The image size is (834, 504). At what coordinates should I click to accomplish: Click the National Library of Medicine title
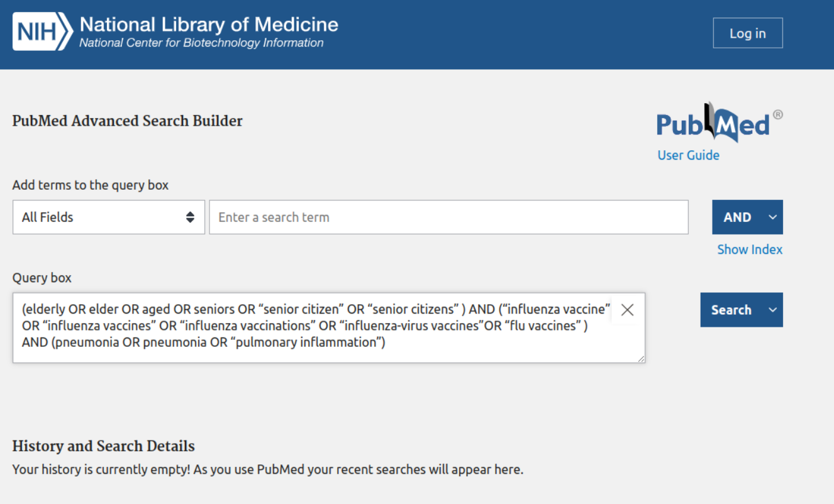pyautogui.click(x=209, y=25)
